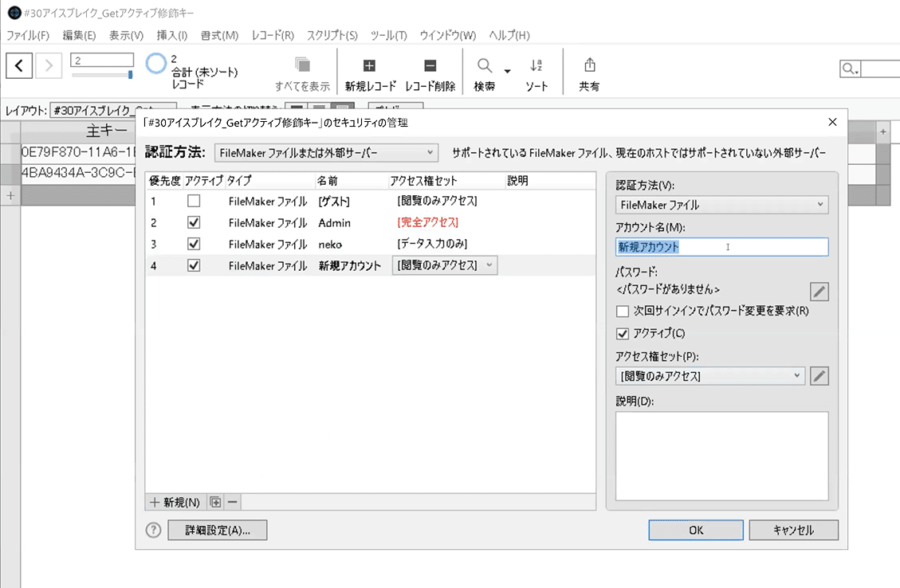Open 認証方法(V) FileMaker ファイル dropdown
Screen dimensions: 900x588
click(x=721, y=205)
